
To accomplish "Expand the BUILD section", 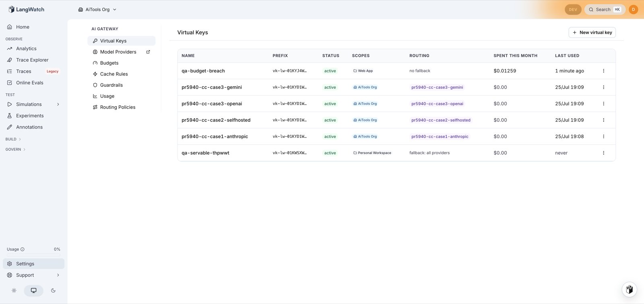I will (x=13, y=139).
